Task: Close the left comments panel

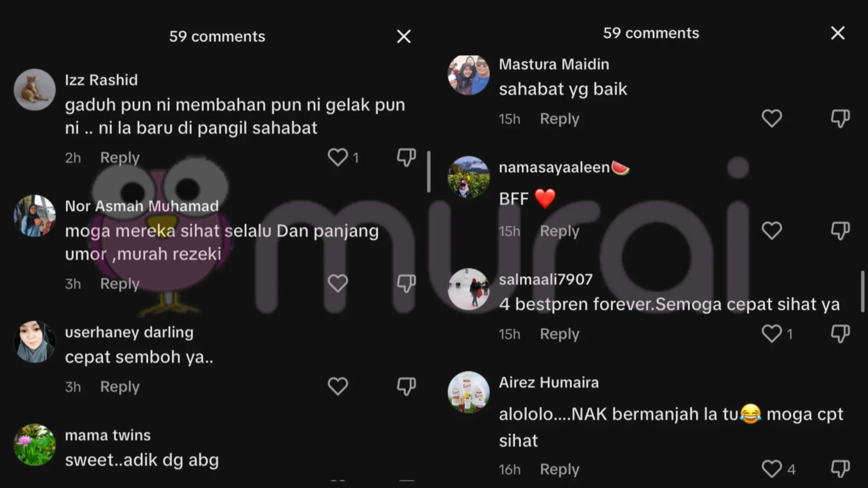Action: [x=404, y=37]
